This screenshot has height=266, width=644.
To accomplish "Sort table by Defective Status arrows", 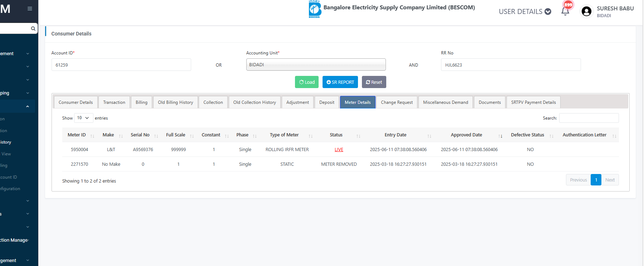I will [551, 136].
